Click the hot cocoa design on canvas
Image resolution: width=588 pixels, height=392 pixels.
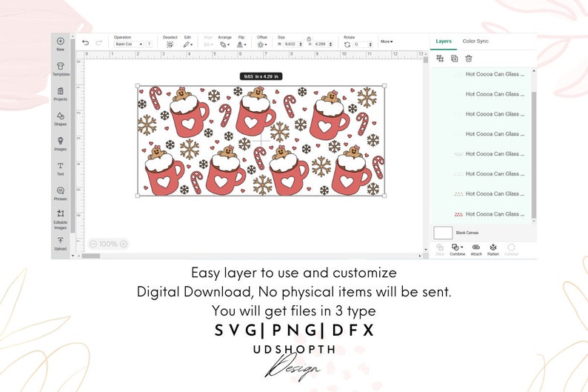point(261,141)
